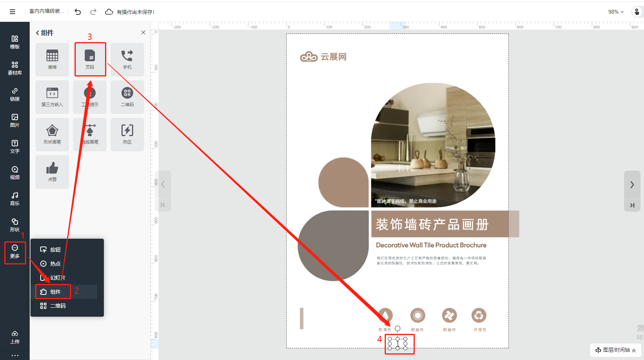The width and height of the screenshot is (644, 360).
Task: Pick 幻灯片 in the popup menu
Action: 57,278
